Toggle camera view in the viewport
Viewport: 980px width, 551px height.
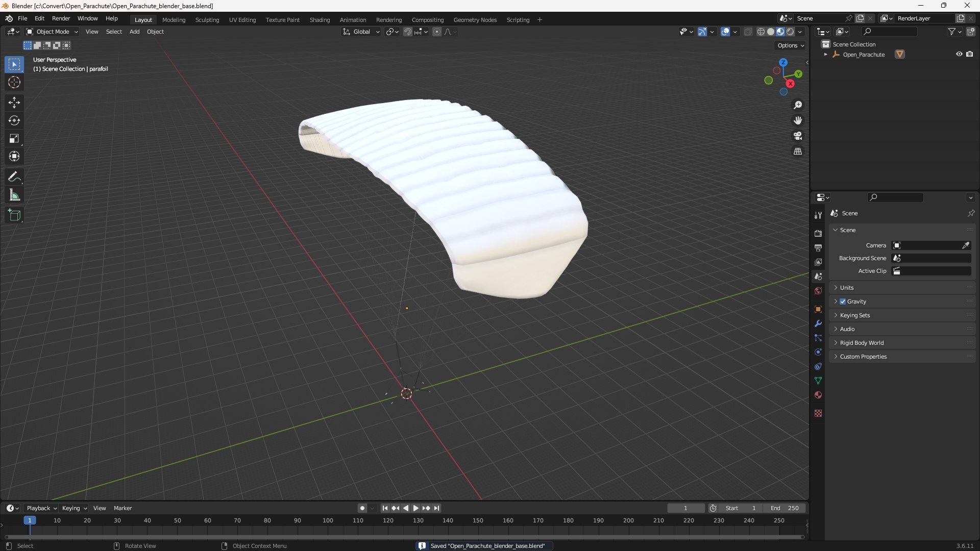click(798, 136)
